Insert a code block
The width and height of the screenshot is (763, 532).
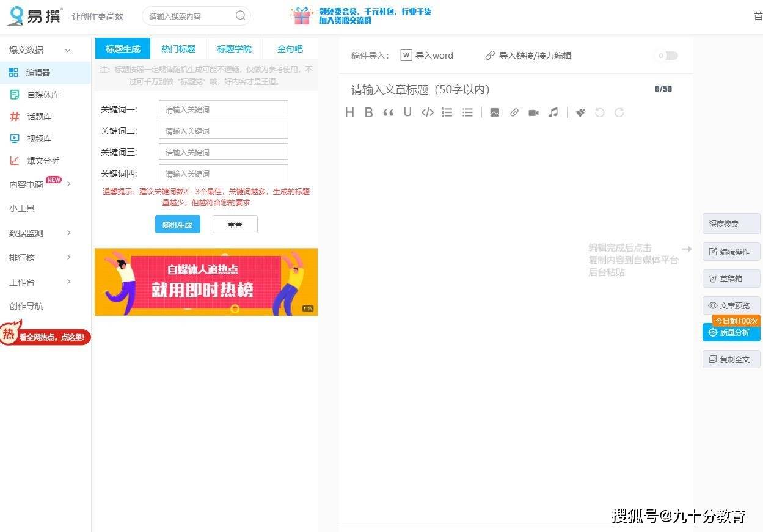tap(428, 112)
